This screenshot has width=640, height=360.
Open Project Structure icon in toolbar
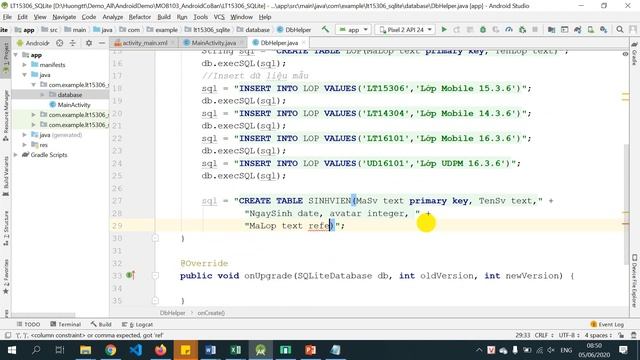click(551, 29)
